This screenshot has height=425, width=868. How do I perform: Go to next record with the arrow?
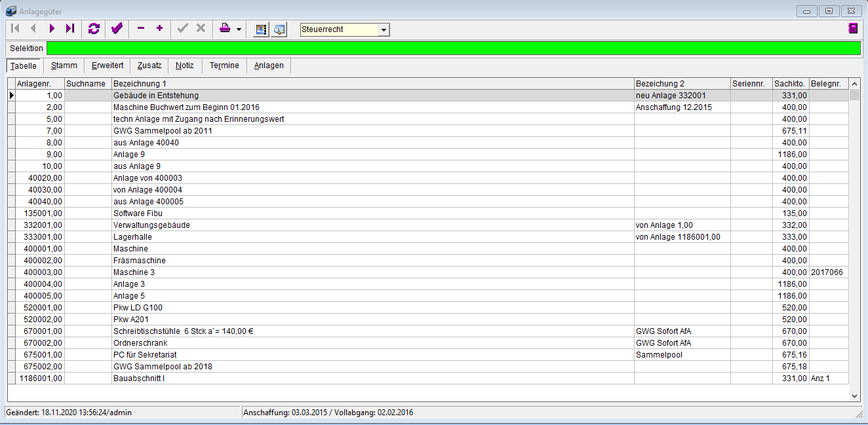pos(51,29)
